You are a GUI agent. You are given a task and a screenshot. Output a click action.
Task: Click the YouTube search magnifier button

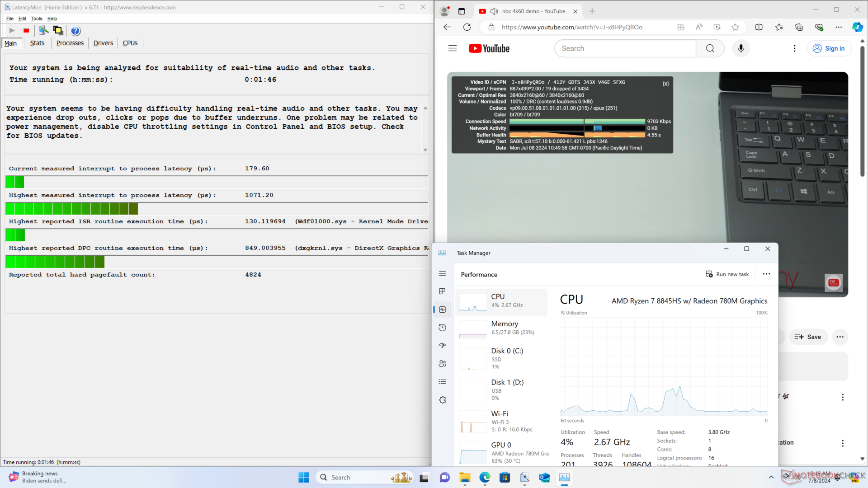pyautogui.click(x=710, y=48)
